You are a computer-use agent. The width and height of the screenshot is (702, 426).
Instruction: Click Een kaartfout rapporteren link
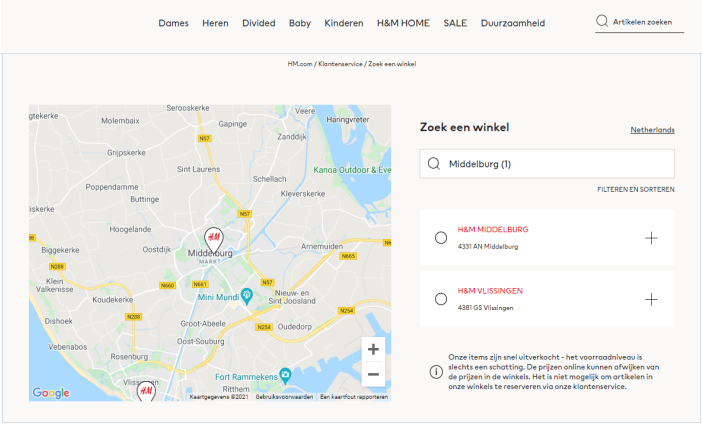tap(354, 397)
